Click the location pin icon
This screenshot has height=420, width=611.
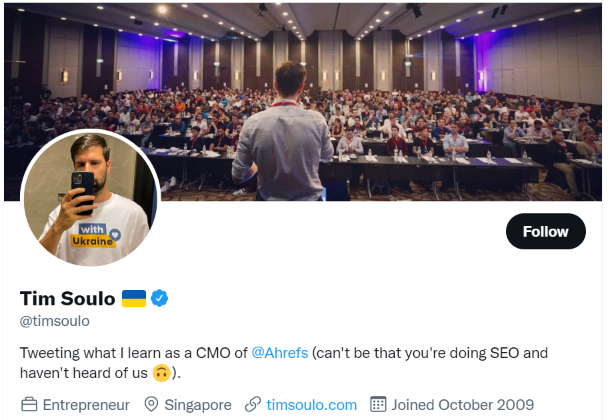pos(152,405)
